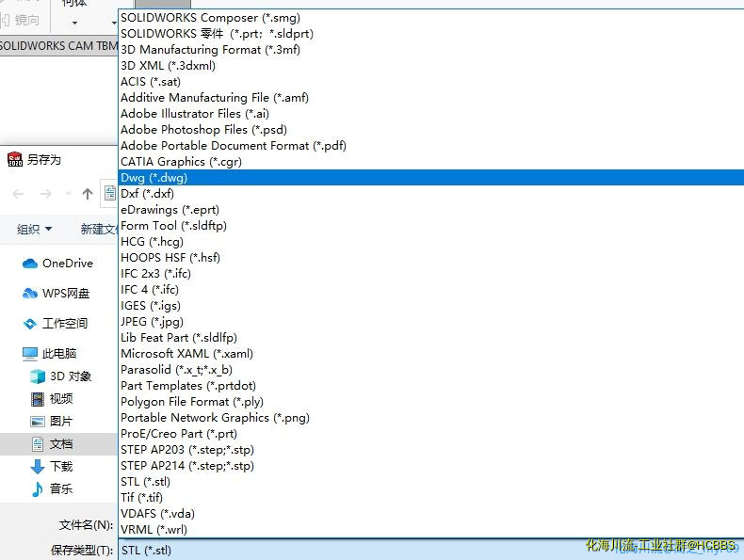Go up one folder level
The height and width of the screenshot is (560, 744).
point(88,194)
